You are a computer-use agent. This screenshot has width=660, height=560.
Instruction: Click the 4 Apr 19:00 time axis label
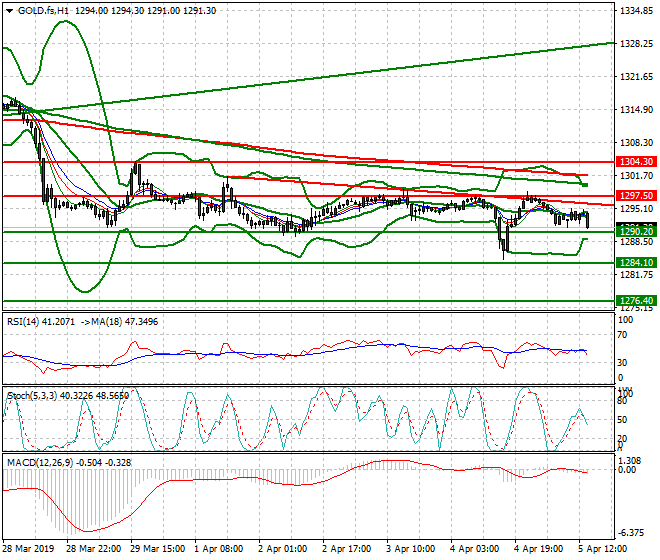point(538,549)
